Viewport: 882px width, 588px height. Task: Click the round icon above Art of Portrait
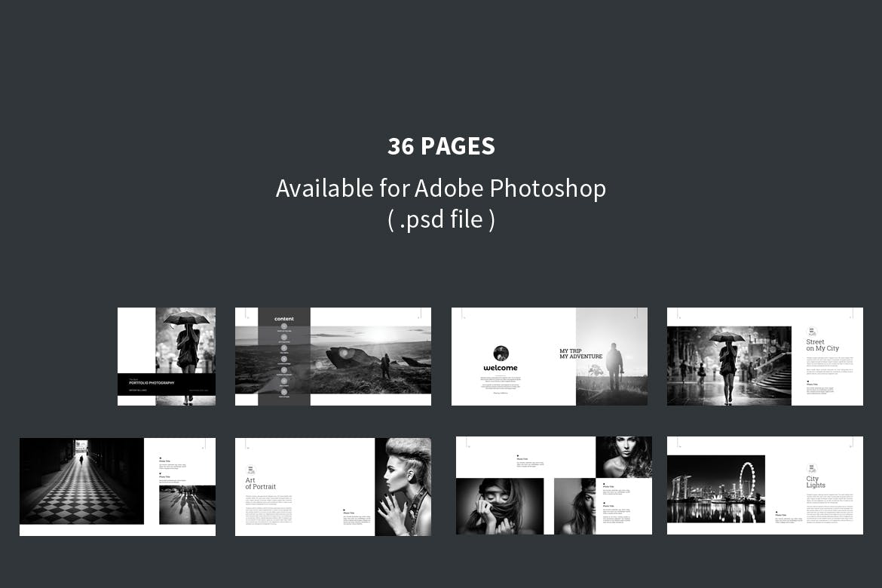251,469
